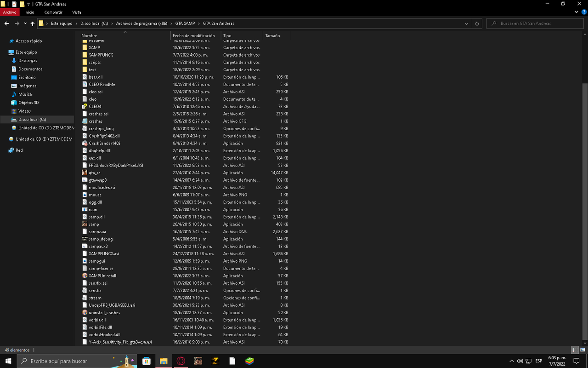Viewport: 588px width, 368px height.
Task: Open the Inicio ribbon tab
Action: tap(29, 12)
